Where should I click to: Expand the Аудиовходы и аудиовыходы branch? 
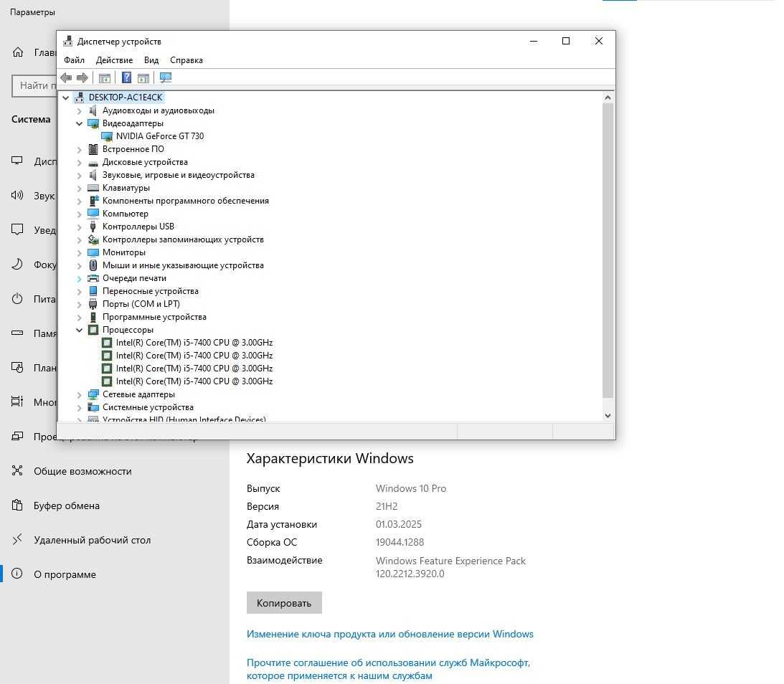click(79, 111)
